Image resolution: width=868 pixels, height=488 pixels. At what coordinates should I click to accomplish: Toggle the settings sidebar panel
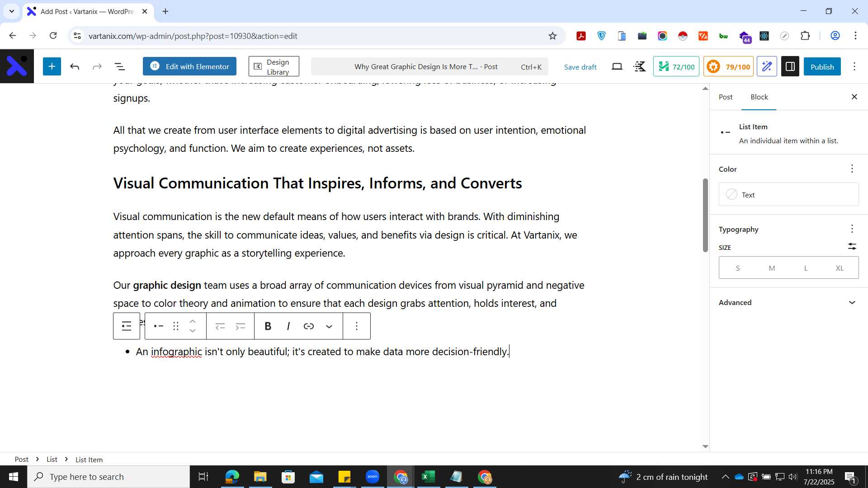click(x=790, y=66)
